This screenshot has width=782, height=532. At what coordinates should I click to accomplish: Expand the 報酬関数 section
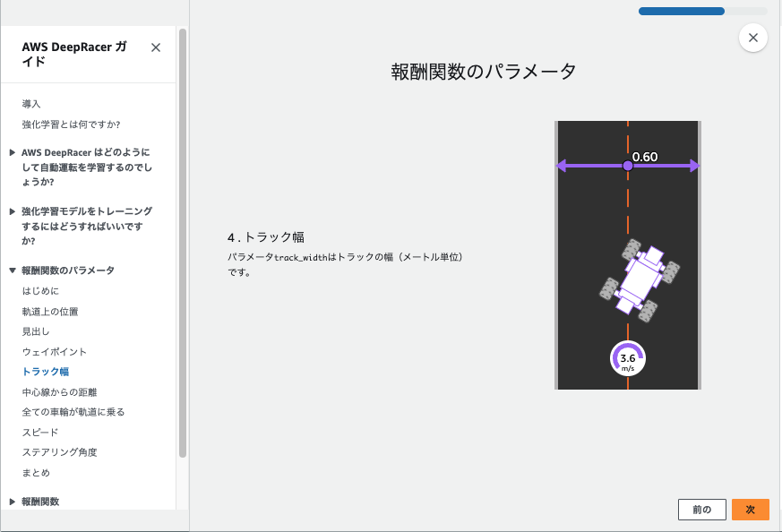point(39,501)
